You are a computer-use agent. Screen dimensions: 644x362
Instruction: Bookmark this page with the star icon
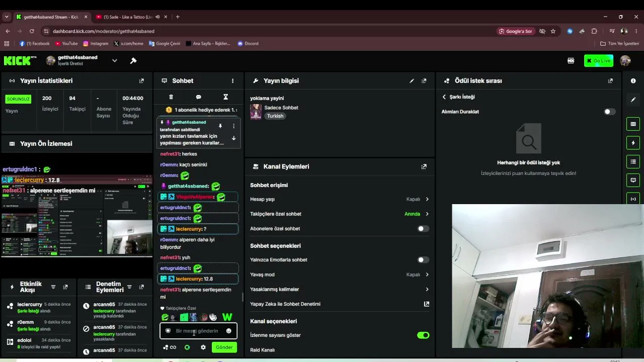pos(553,31)
